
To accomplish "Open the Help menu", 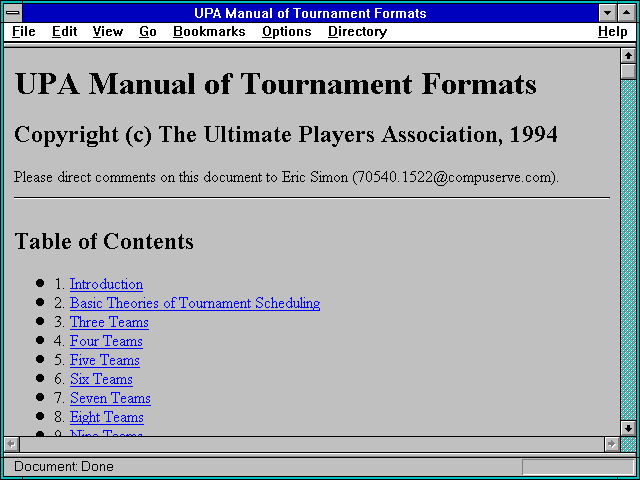I will pos(613,31).
